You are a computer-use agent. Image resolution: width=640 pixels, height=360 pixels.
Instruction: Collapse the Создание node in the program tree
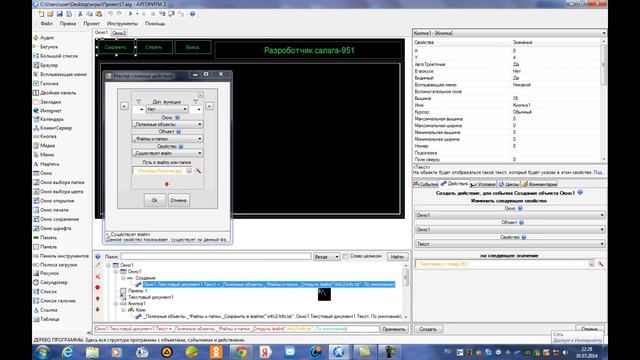coord(123,278)
